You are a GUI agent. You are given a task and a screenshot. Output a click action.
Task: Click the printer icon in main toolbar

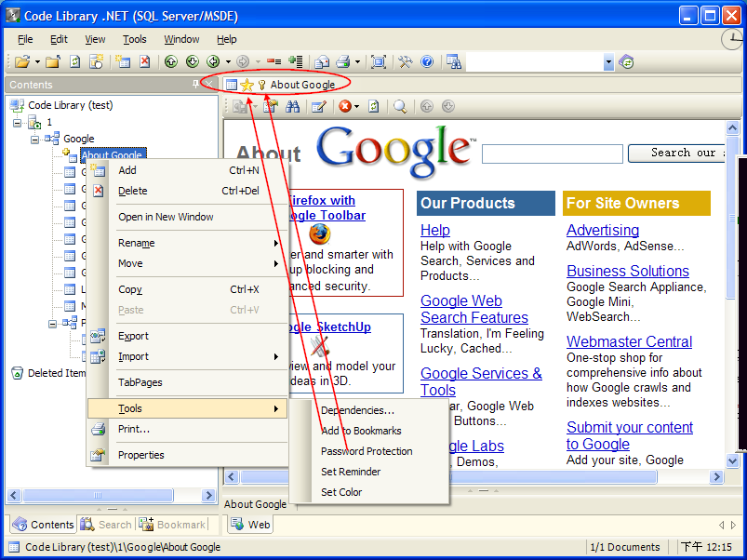tap(343, 62)
